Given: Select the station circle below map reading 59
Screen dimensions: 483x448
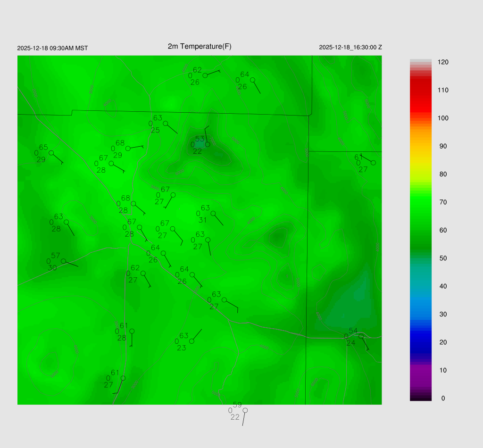Looking at the screenshot, I should [245, 410].
